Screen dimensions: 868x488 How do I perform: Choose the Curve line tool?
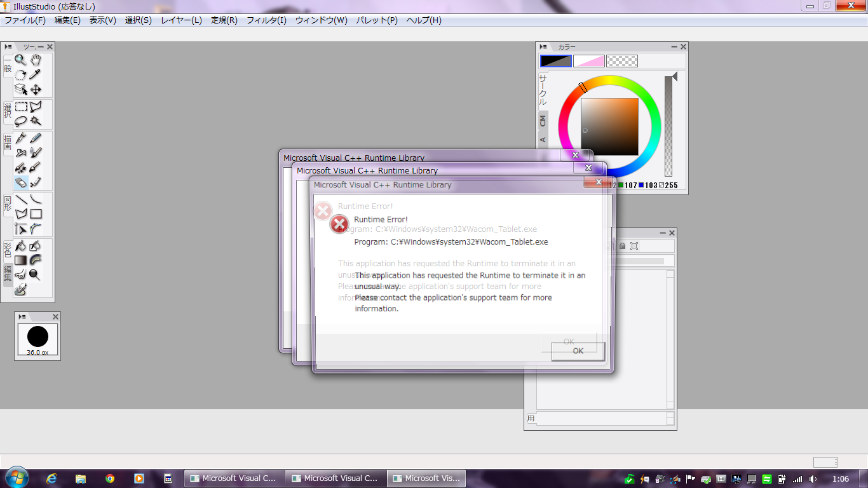click(36, 200)
